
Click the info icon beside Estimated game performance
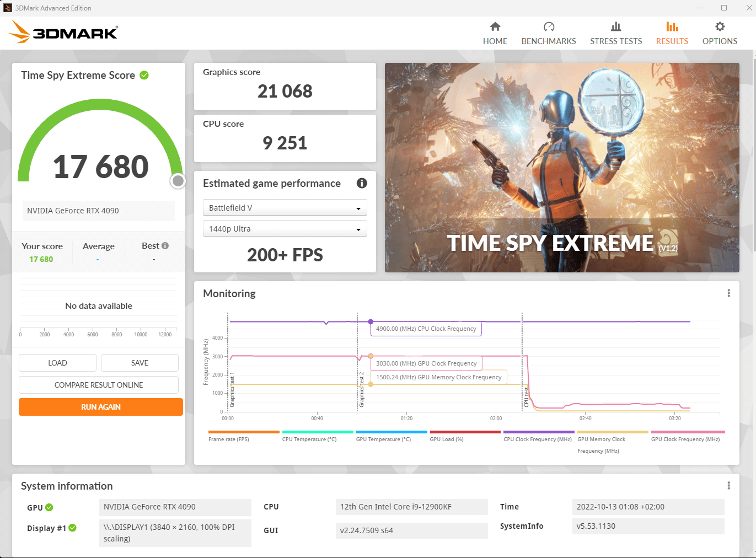(x=362, y=183)
